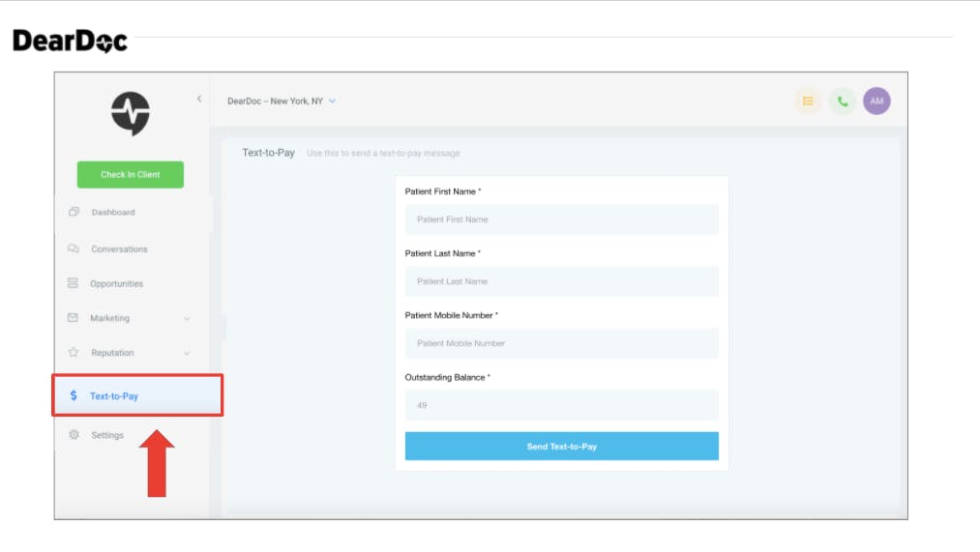Click the Settings gear icon
This screenshot has width=980, height=552.
[74, 435]
